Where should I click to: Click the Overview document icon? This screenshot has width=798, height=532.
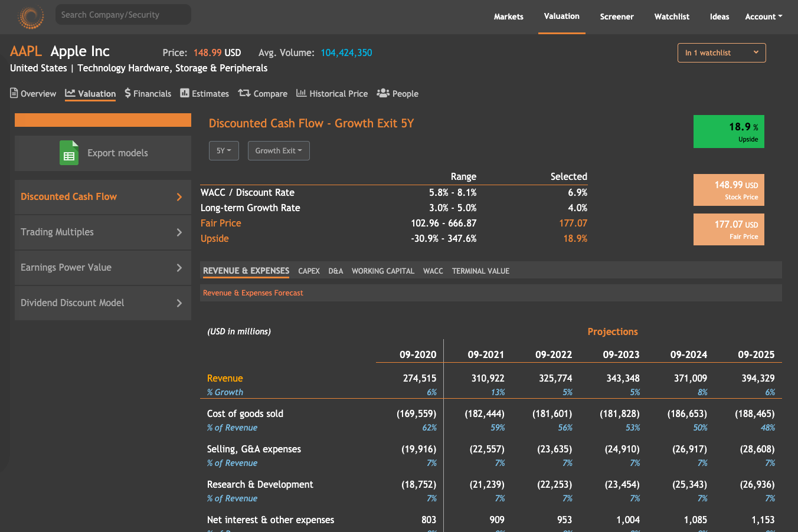(x=14, y=93)
